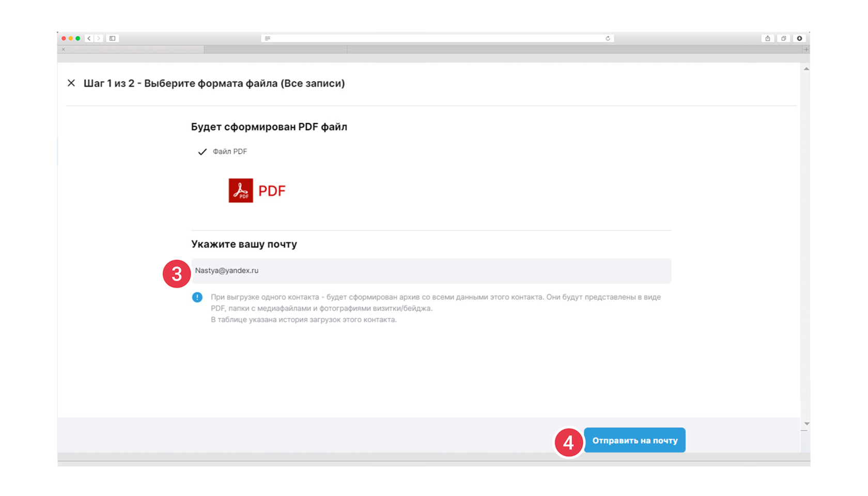This screenshot has height=496, width=868.
Task: Click the macOS green fullscreen window button
Action: [x=78, y=38]
